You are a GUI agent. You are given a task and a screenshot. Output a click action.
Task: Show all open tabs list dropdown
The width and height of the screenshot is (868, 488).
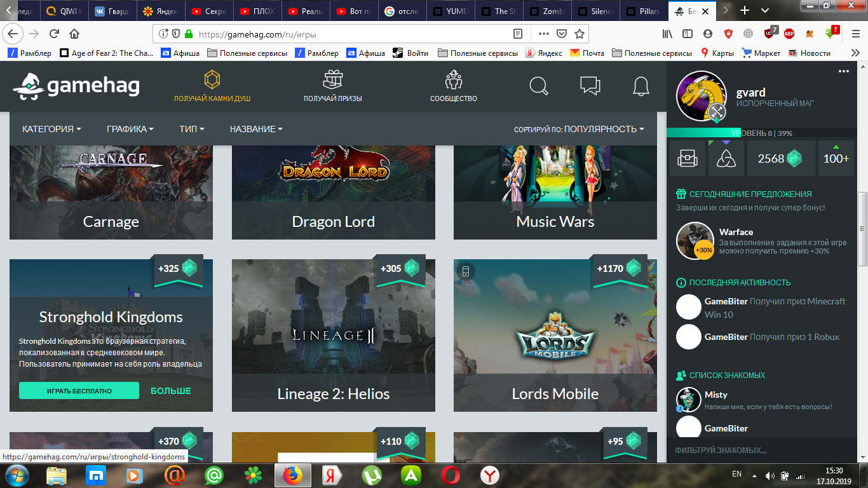coord(765,11)
